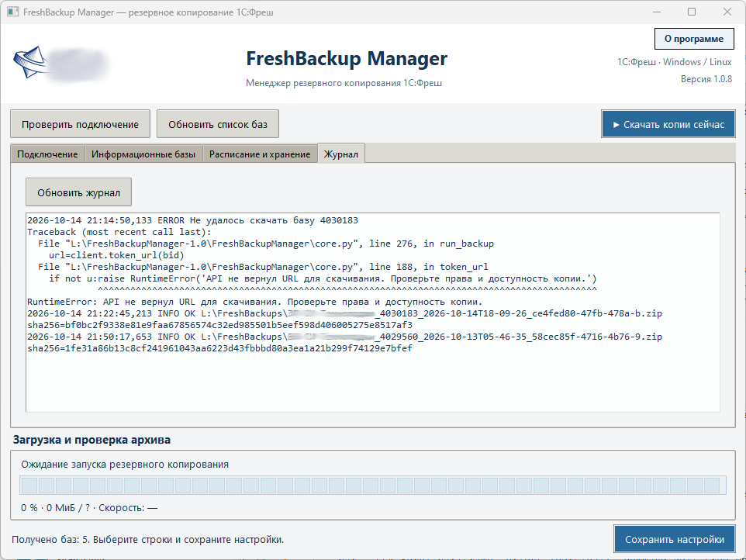Image resolution: width=746 pixels, height=560 pixels.
Task: Close the FreshBackup Manager window
Action: pyautogui.click(x=727, y=12)
